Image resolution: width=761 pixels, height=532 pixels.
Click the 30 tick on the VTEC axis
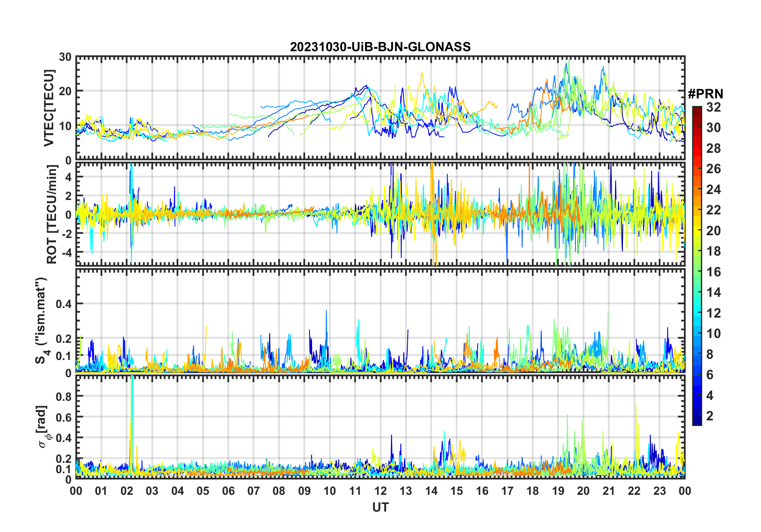pos(65,57)
